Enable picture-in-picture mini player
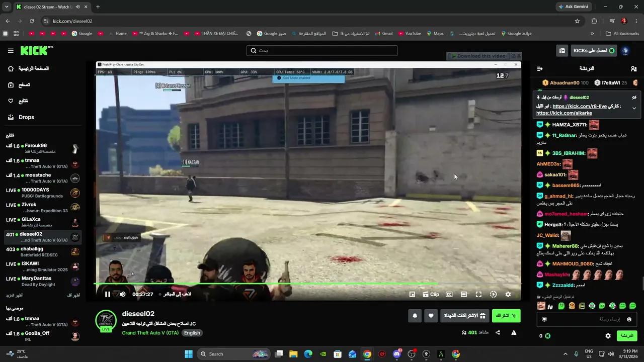644x362 pixels. click(x=412, y=295)
